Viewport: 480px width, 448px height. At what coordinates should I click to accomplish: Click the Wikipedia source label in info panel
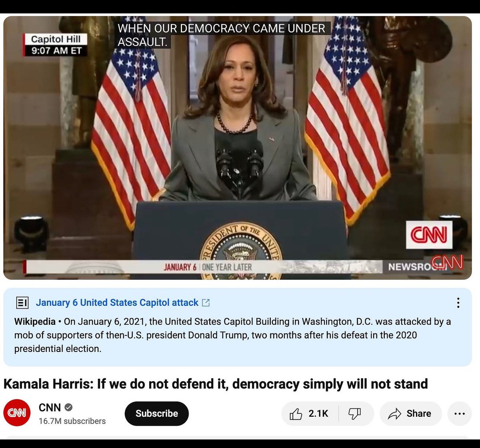coord(35,321)
